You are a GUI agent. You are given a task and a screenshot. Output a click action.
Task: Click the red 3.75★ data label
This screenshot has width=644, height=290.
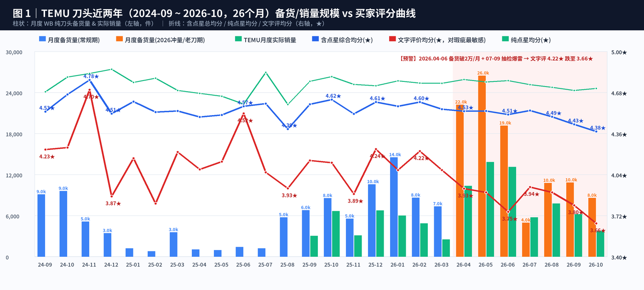click(510, 219)
